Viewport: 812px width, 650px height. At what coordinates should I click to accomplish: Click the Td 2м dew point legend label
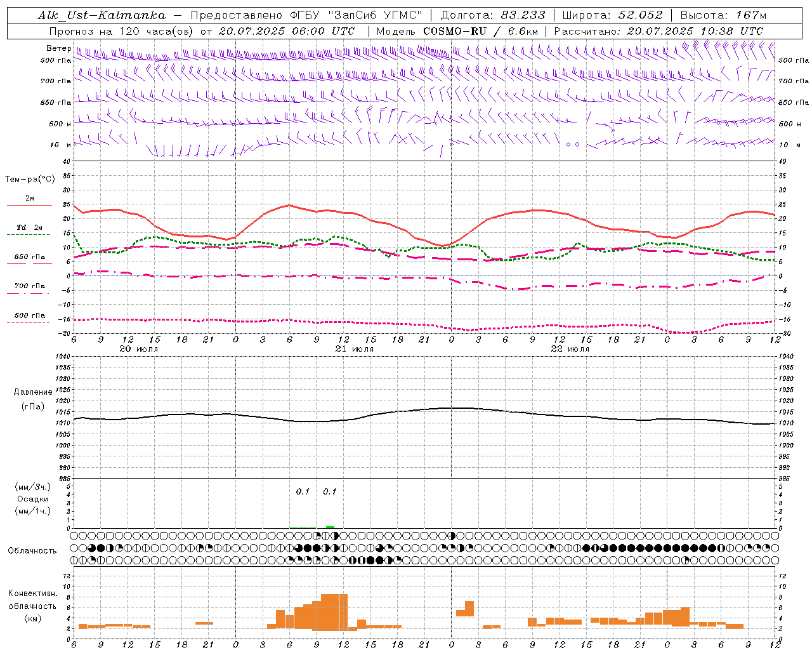tap(30, 227)
